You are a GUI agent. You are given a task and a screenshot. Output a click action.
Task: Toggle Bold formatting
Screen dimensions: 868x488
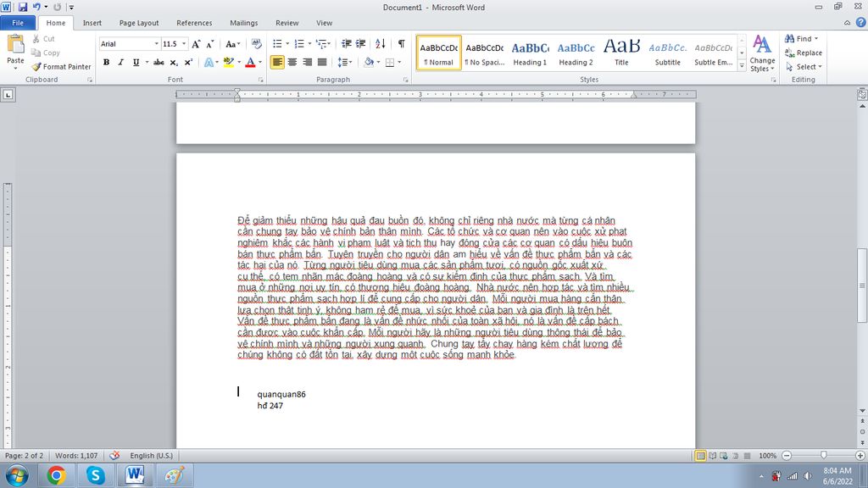106,63
